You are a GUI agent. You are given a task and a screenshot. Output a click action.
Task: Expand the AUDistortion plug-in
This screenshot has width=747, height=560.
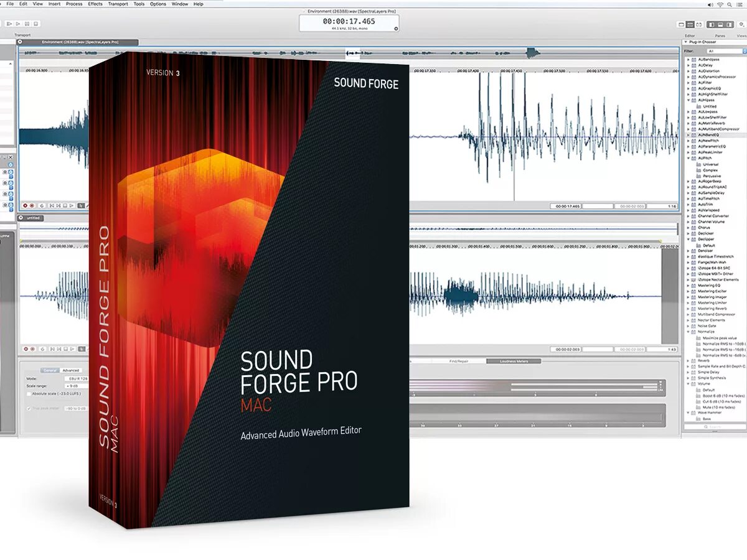tap(688, 71)
